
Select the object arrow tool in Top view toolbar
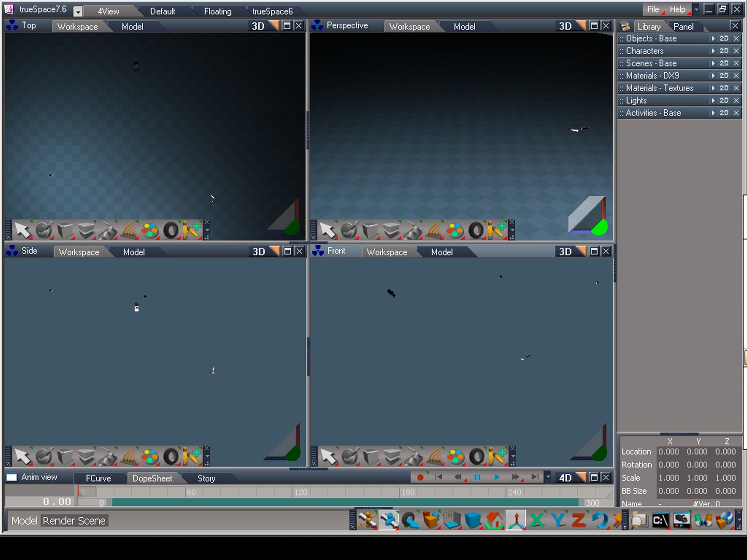coord(22,230)
